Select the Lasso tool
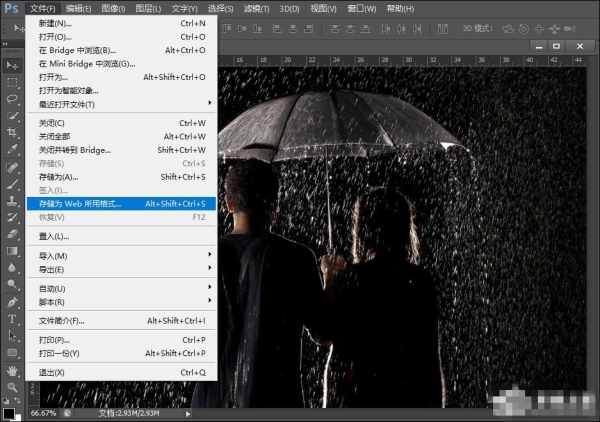Image resolution: width=600 pixels, height=422 pixels. pos(12,99)
